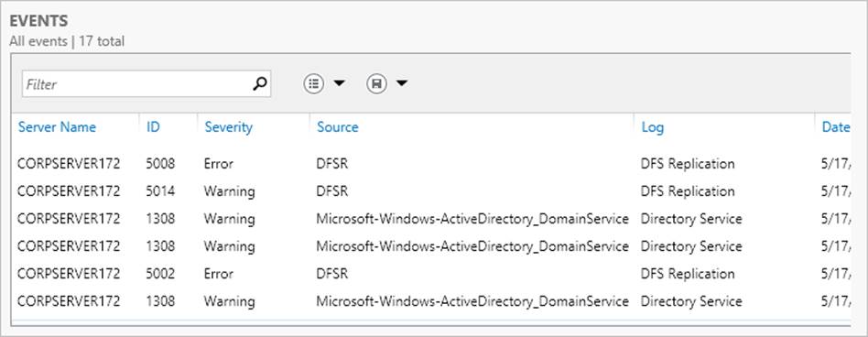The image size is (868, 337).
Task: Click DFSR source in the 5008 row
Action: [x=332, y=164]
